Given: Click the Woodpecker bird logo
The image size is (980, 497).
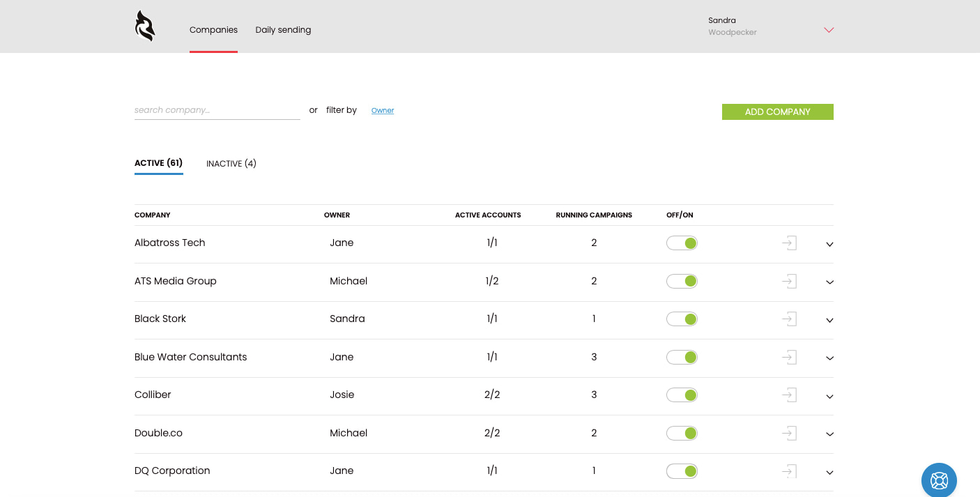Looking at the screenshot, I should (x=145, y=26).
